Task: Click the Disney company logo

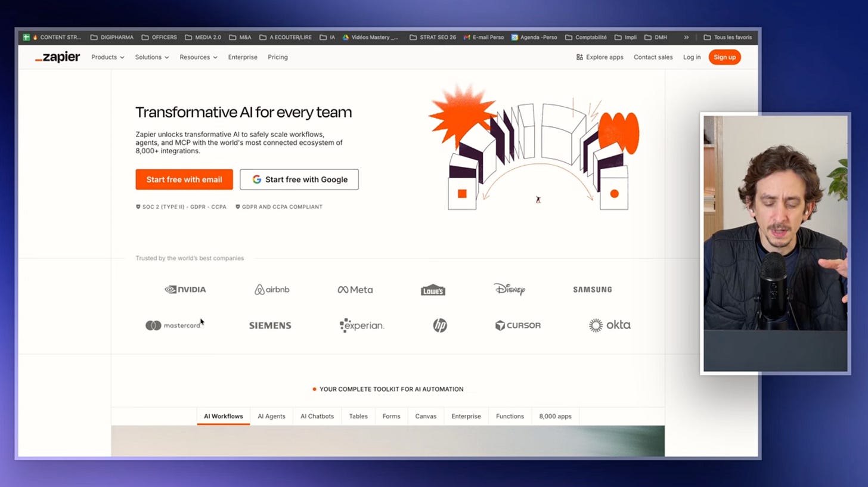Action: pos(510,289)
